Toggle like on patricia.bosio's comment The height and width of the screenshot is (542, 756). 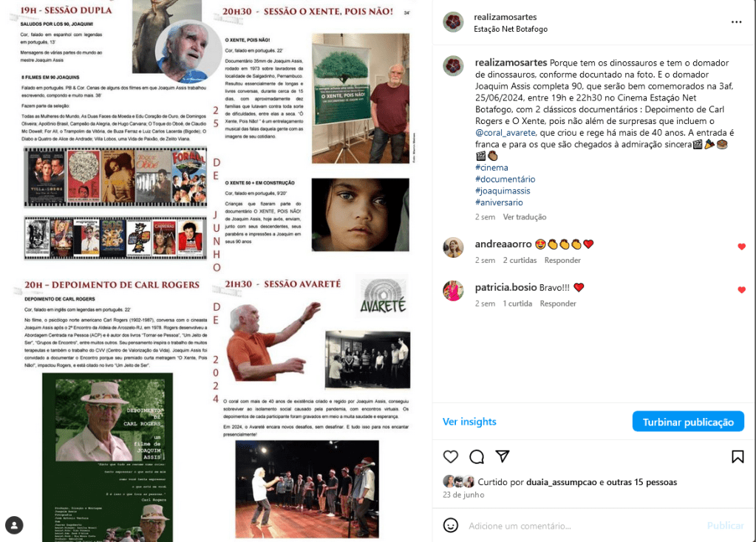tap(741, 290)
